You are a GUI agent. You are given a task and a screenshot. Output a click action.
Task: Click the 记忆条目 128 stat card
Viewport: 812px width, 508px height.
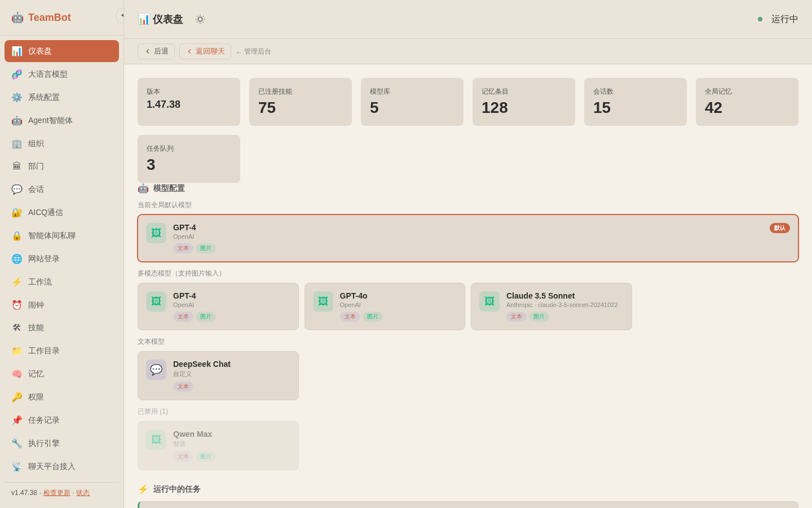[x=524, y=102]
